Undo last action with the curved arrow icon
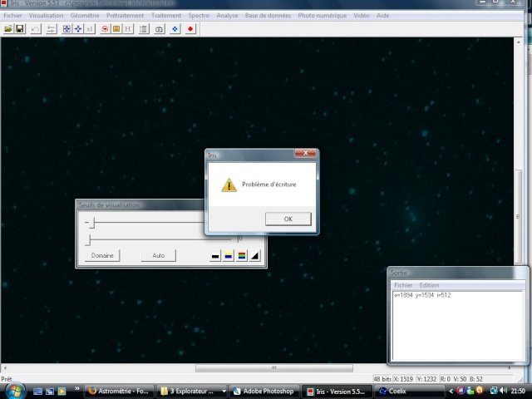Viewport: 532px width, 399px height. [35, 29]
